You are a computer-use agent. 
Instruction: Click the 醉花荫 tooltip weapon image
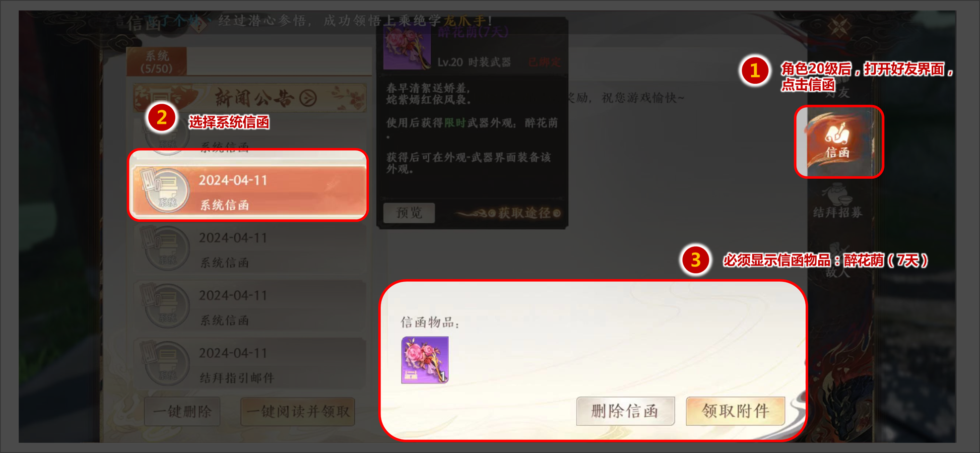[407, 47]
